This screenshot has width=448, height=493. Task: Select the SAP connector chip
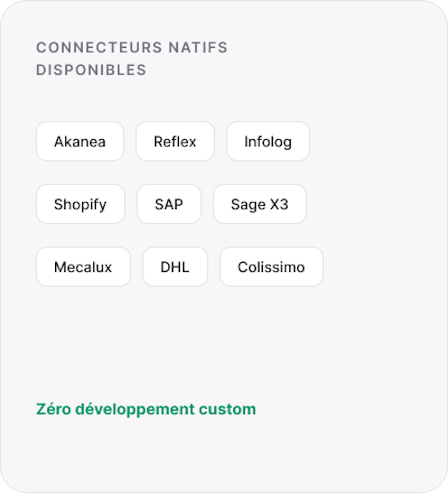coord(169,204)
